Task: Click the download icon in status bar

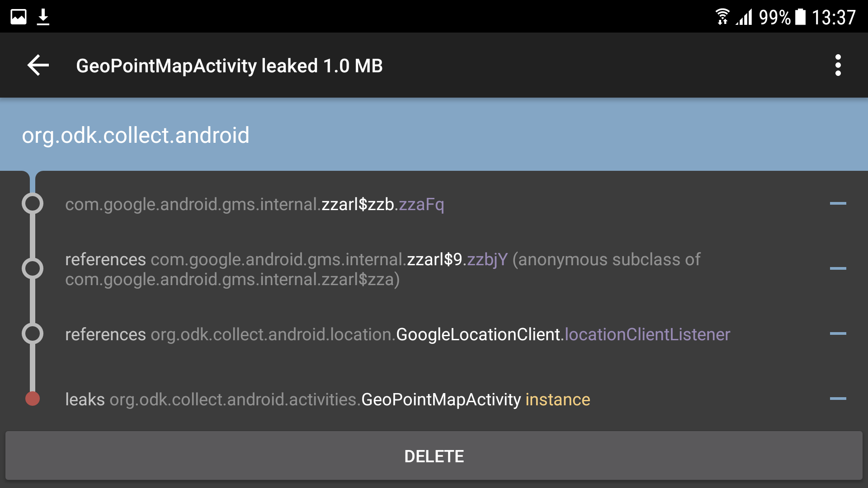Action: [43, 16]
